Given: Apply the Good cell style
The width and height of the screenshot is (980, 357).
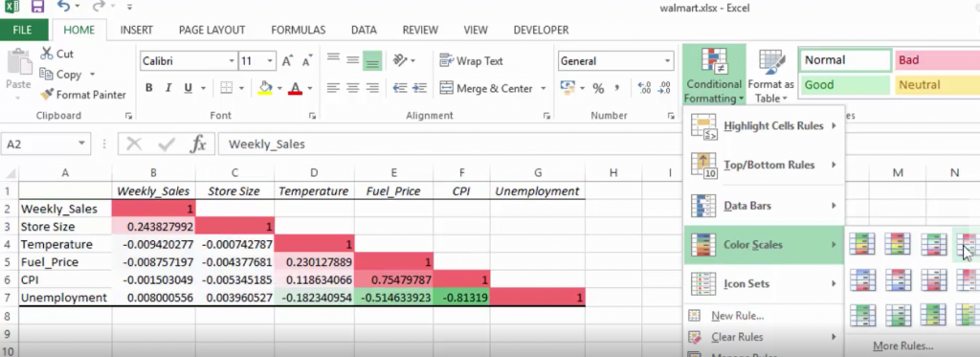Looking at the screenshot, I should (845, 84).
